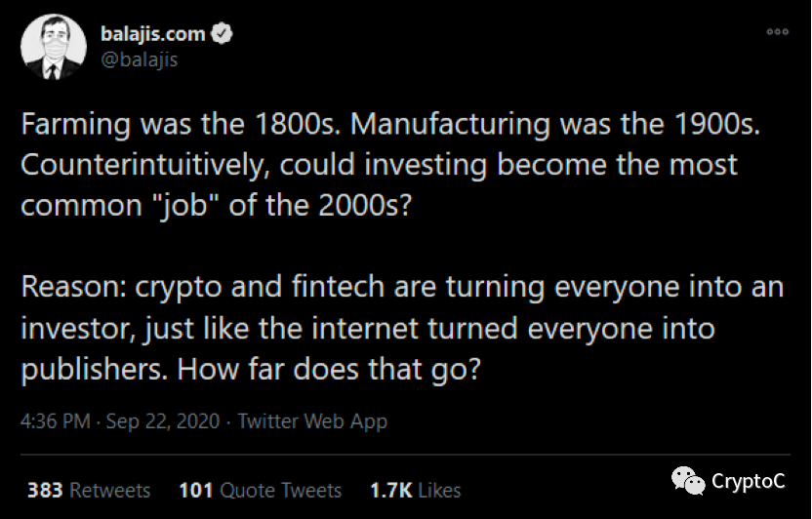Click the 4:36 PM timestamp
The height and width of the screenshot is (519, 812).
click(57, 421)
